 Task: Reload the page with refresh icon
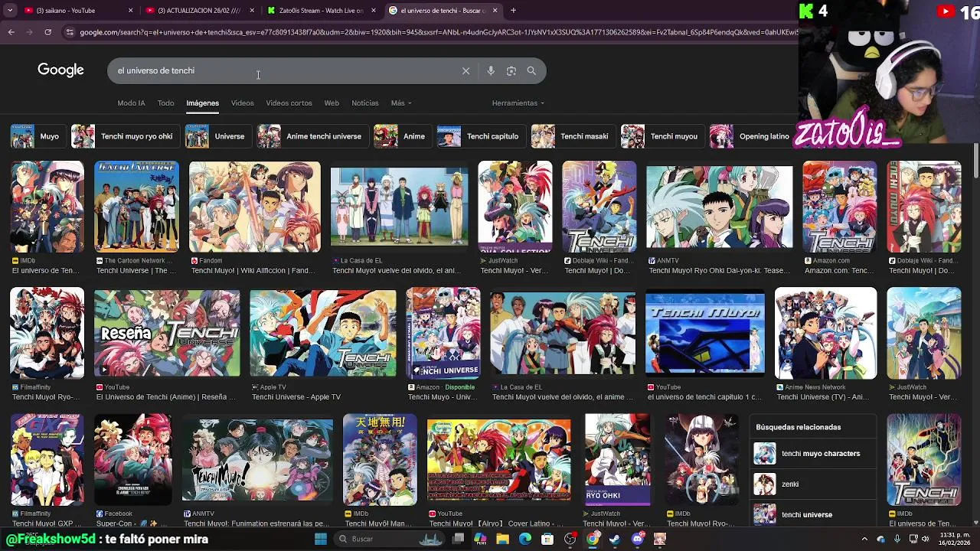pyautogui.click(x=47, y=32)
